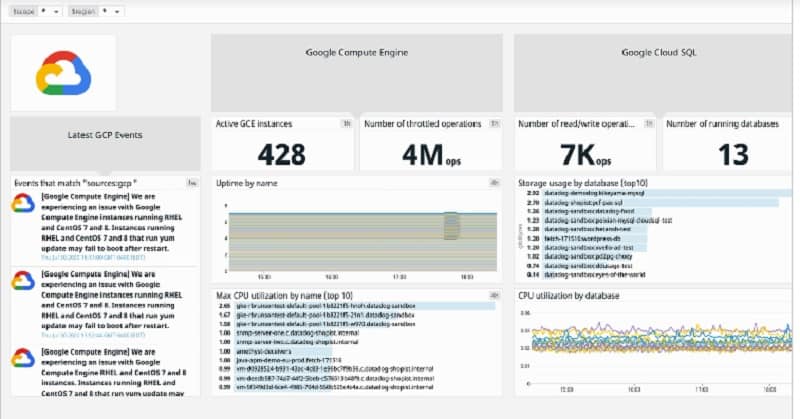This screenshot has width=800, height=419.
Task: Open the first template variable dropdown at top
Action: 35,11
